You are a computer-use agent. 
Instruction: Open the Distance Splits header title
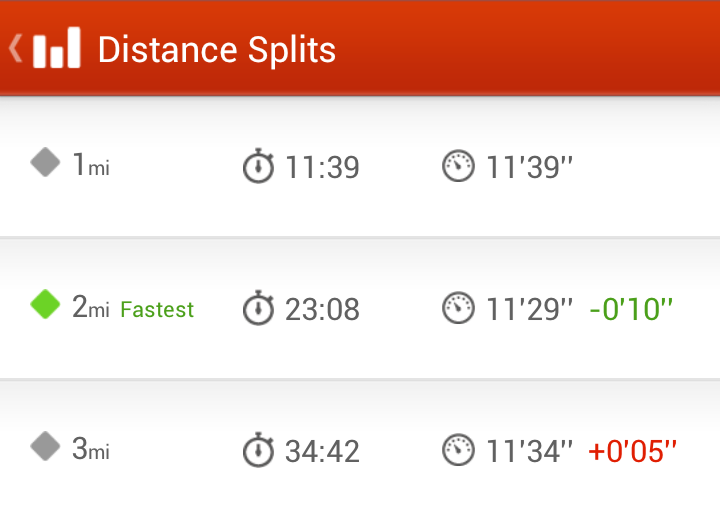217,51
